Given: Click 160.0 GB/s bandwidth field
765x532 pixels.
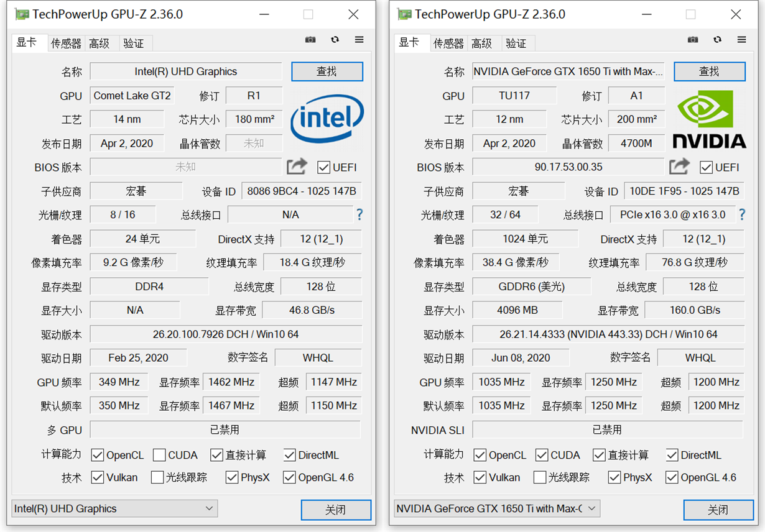Looking at the screenshot, I should [x=695, y=310].
